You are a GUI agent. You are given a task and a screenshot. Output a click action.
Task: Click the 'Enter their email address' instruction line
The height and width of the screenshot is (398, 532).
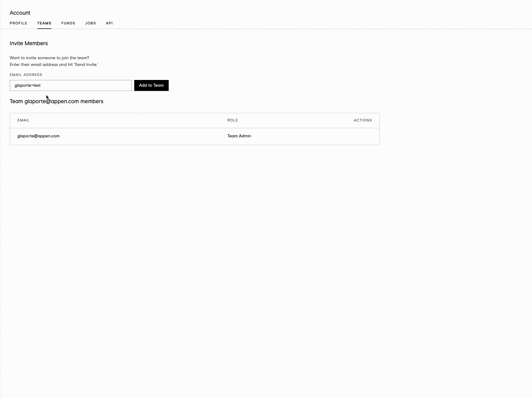click(54, 64)
